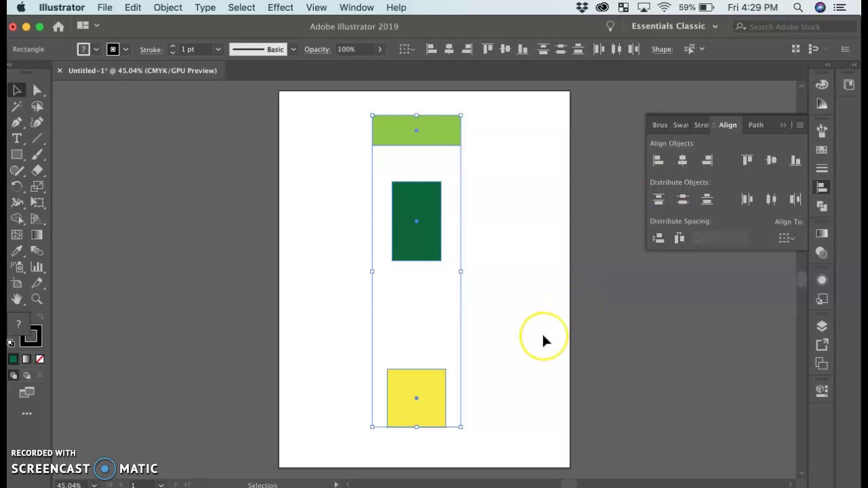Open the Layers panel from the dock
868x488 pixels.
822,326
